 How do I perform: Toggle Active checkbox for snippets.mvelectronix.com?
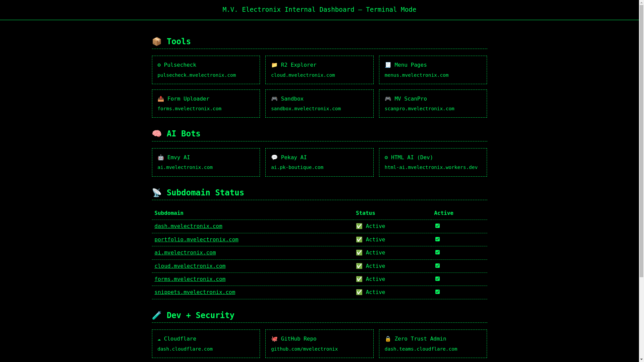click(x=437, y=292)
